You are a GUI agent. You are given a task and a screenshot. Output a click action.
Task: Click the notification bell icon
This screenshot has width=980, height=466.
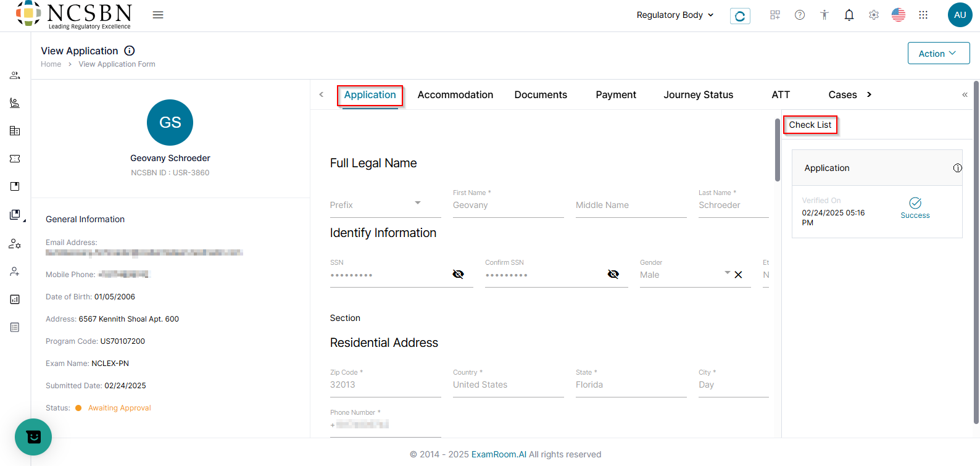coord(849,15)
